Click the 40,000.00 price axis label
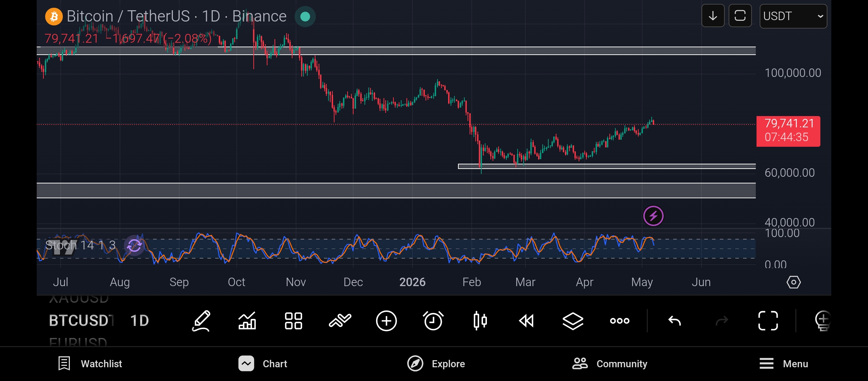868x381 pixels. pyautogui.click(x=790, y=222)
